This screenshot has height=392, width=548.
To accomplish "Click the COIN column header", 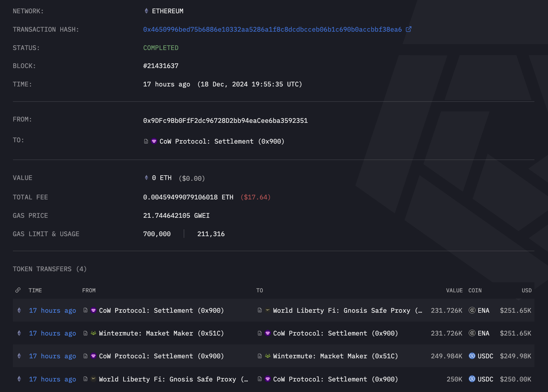I will [x=475, y=291].
